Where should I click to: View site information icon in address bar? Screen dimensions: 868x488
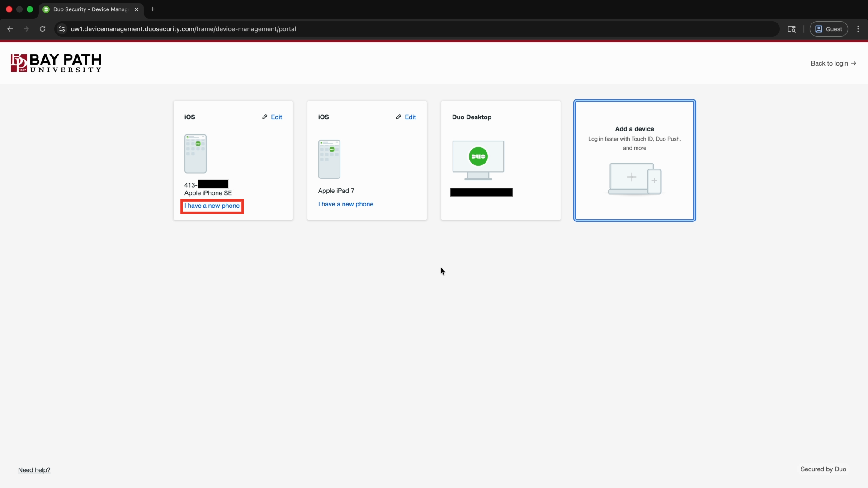[62, 29]
